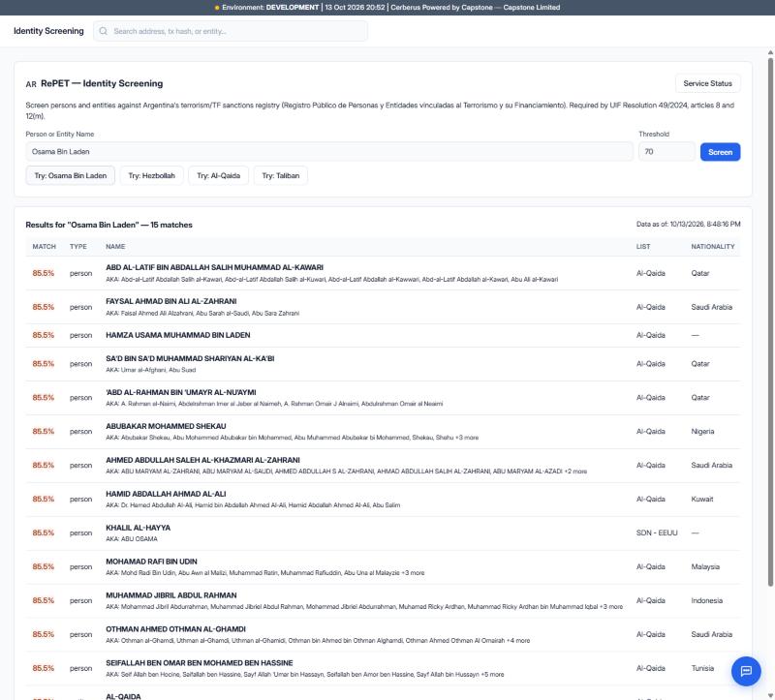Click the TYPE column header
Screen dimensions: 775x700
(x=78, y=247)
